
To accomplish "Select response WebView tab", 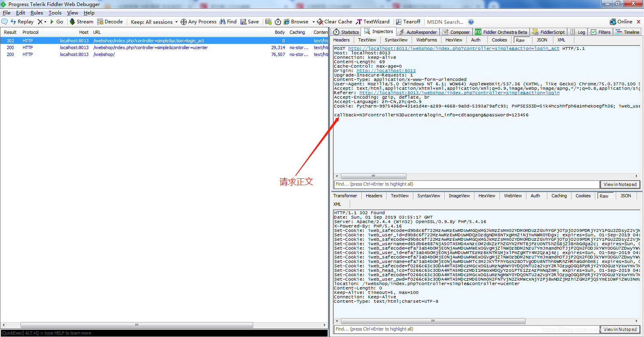I will tap(513, 196).
